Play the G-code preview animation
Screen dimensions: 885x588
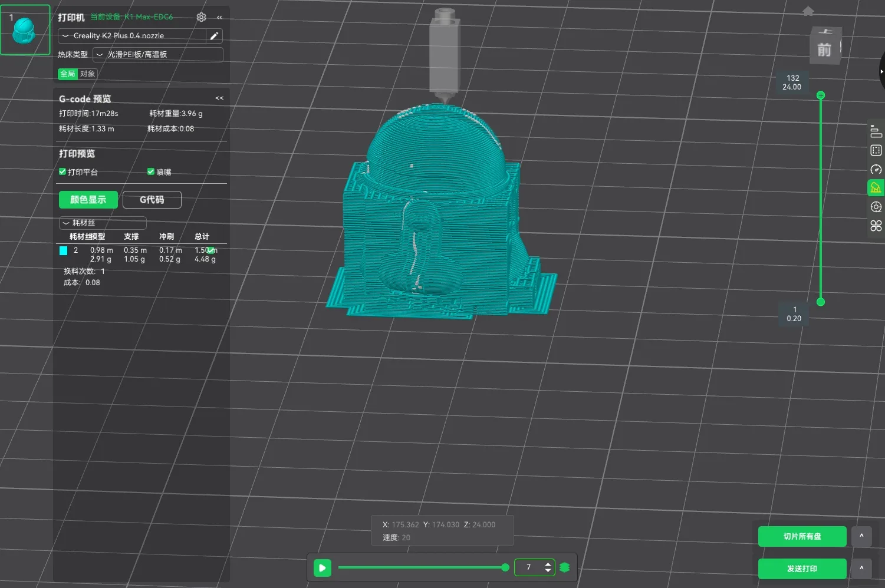pyautogui.click(x=323, y=568)
